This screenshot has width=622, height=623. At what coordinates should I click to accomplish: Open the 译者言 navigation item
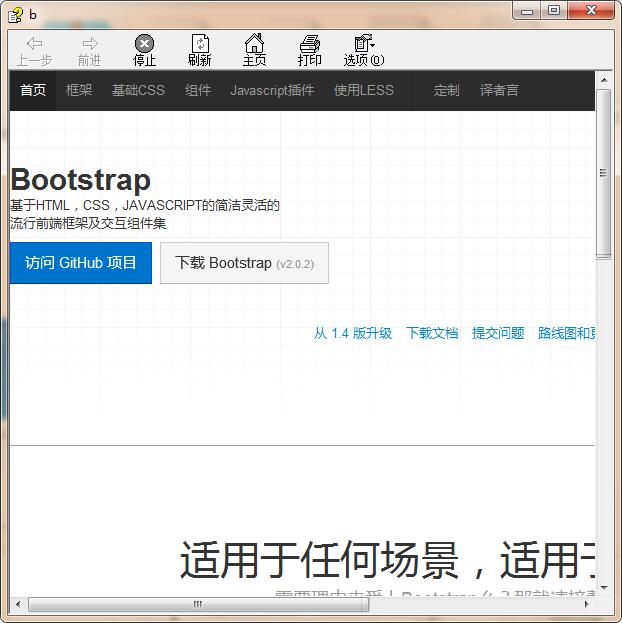click(x=499, y=90)
